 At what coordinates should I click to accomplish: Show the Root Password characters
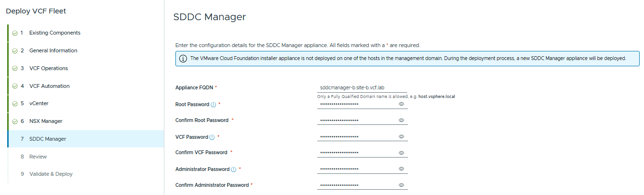click(x=401, y=104)
